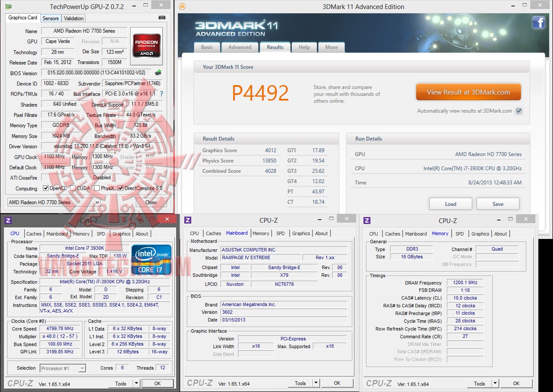Open the SPD tab in the CPU-Z processor window
The width and height of the screenshot is (553, 392).
tap(101, 234)
